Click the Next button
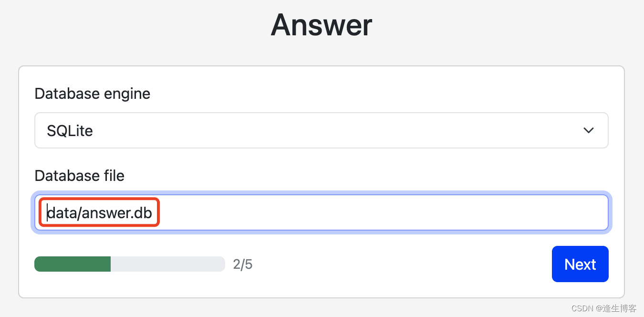644x317 pixels. point(580,264)
